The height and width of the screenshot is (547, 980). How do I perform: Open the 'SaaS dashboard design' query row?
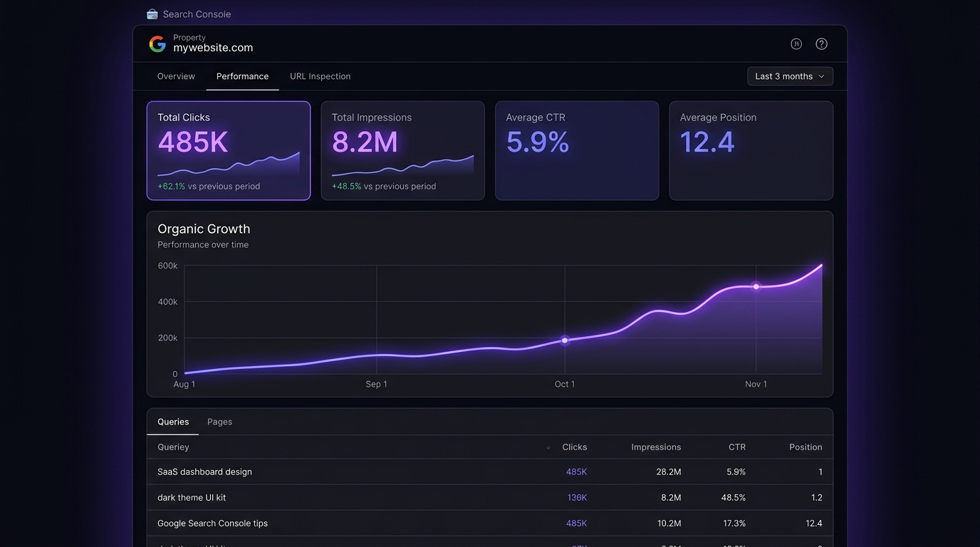coord(490,472)
